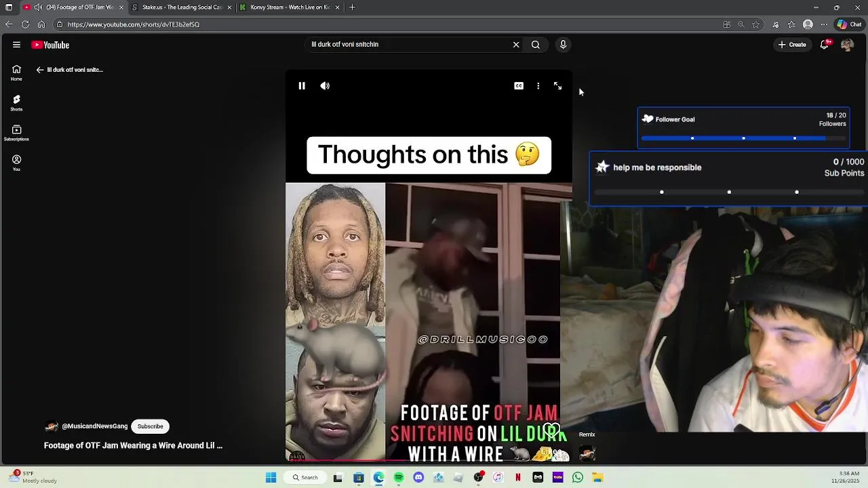
Task: Like the Short with the heart icon
Action: [551, 430]
